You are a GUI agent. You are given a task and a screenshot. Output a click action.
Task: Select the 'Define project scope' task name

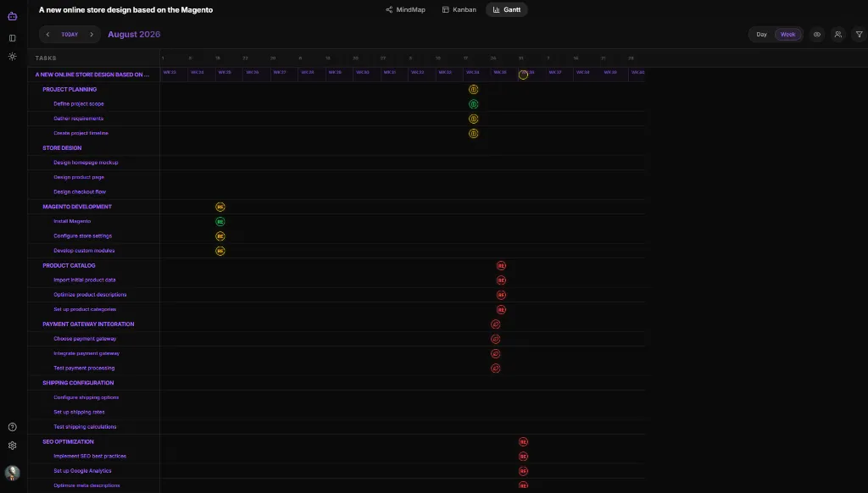tap(79, 104)
